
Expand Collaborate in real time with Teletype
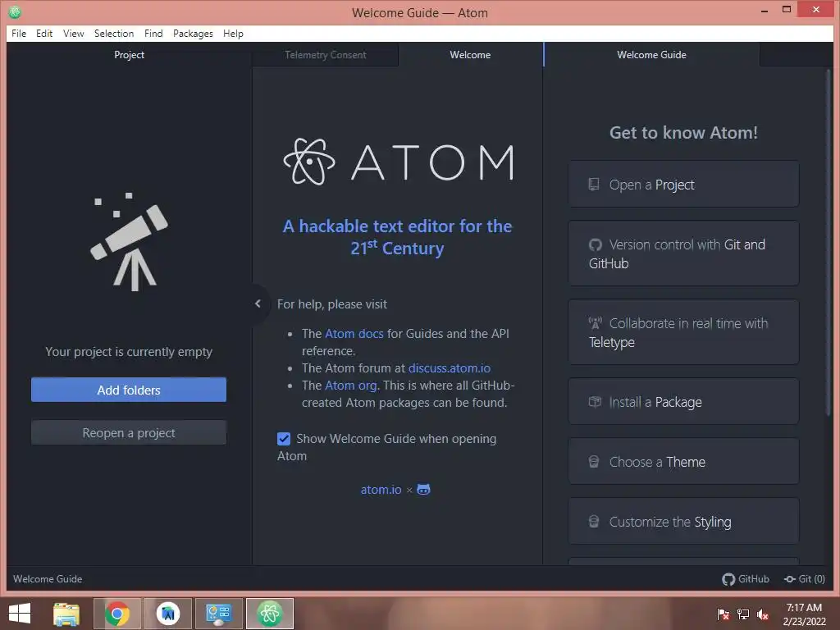point(683,332)
